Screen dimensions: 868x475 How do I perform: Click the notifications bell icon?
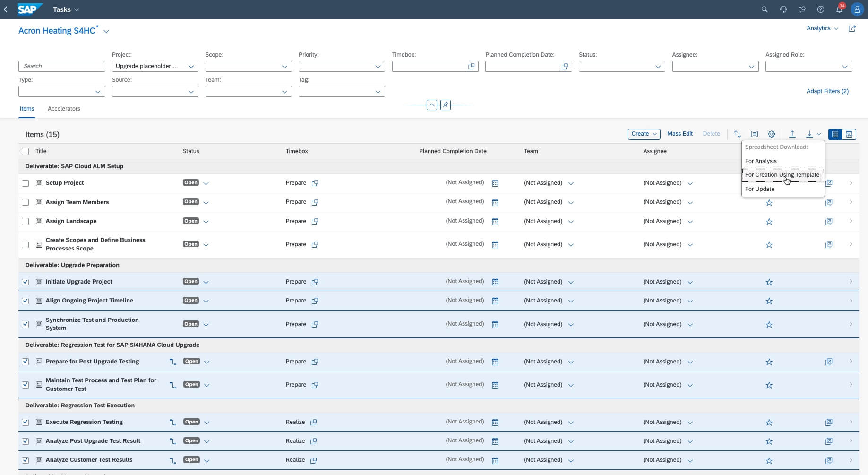tap(839, 9)
